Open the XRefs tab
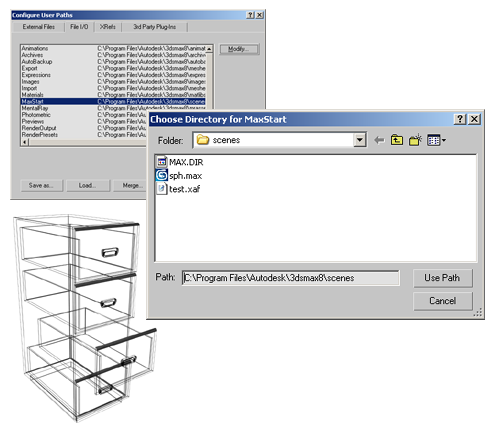 [x=108, y=27]
